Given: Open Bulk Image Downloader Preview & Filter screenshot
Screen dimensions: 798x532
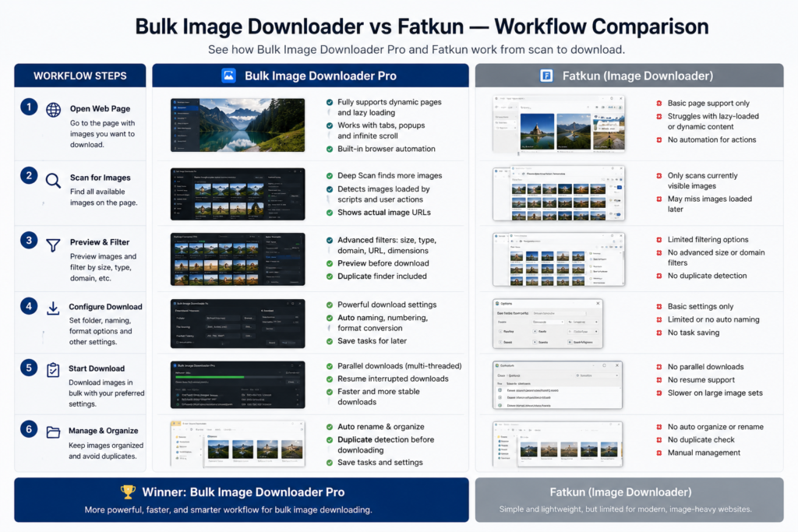Looking at the screenshot, I should pos(238,259).
